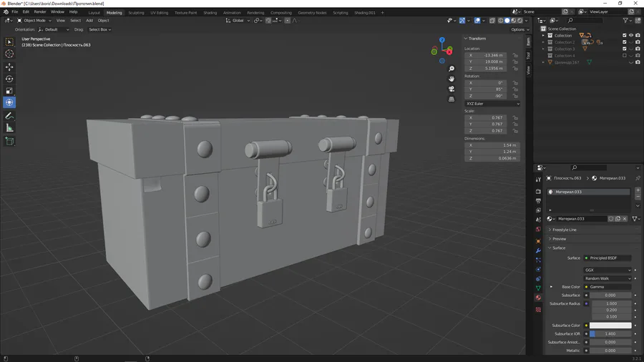Activate the Scale tool
This screenshot has width=644, height=362.
9,91
